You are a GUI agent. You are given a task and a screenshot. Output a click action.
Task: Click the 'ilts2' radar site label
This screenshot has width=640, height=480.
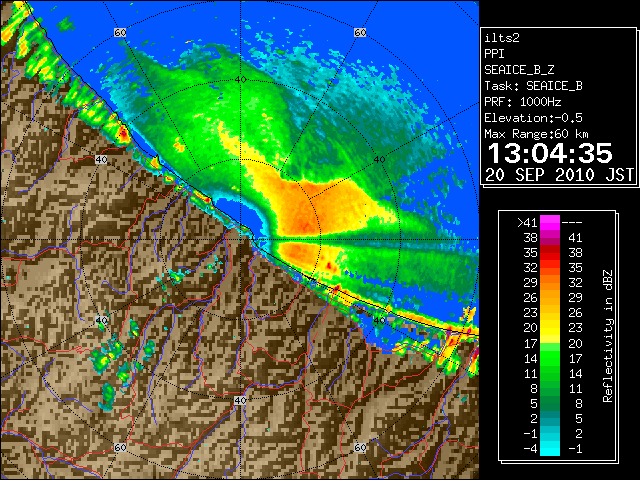point(502,38)
